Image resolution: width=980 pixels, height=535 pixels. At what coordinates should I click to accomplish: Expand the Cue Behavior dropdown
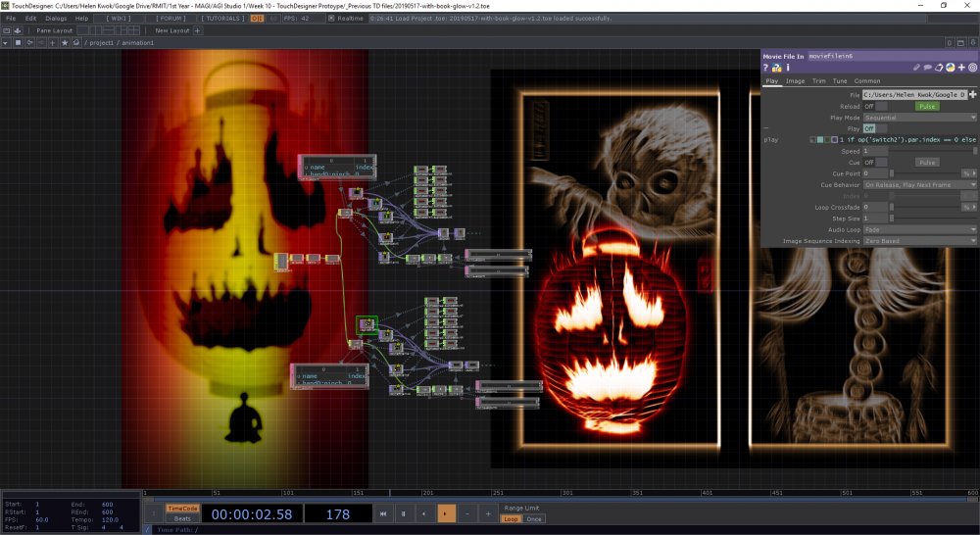point(919,184)
